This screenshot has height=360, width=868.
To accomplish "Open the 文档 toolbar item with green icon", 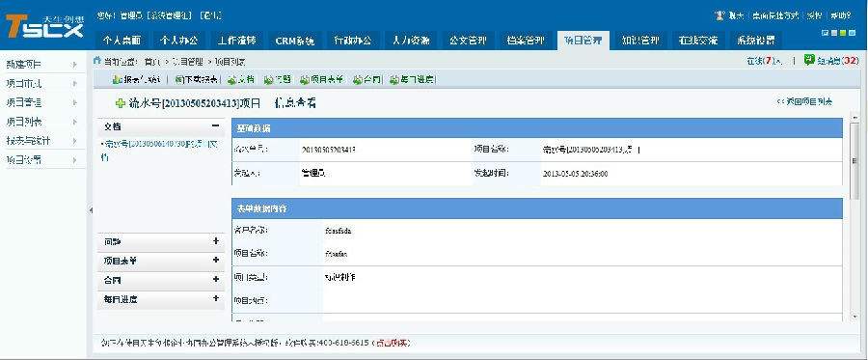I will point(241,80).
